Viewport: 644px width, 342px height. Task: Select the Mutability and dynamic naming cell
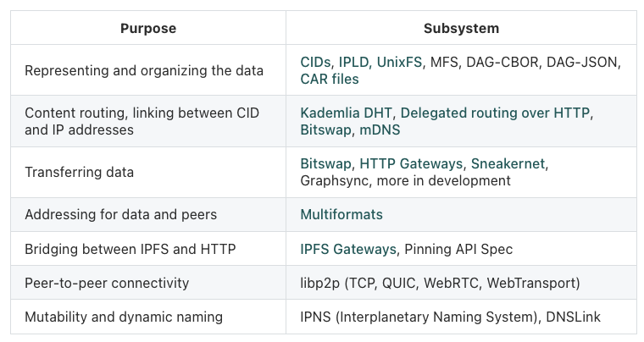click(148, 317)
